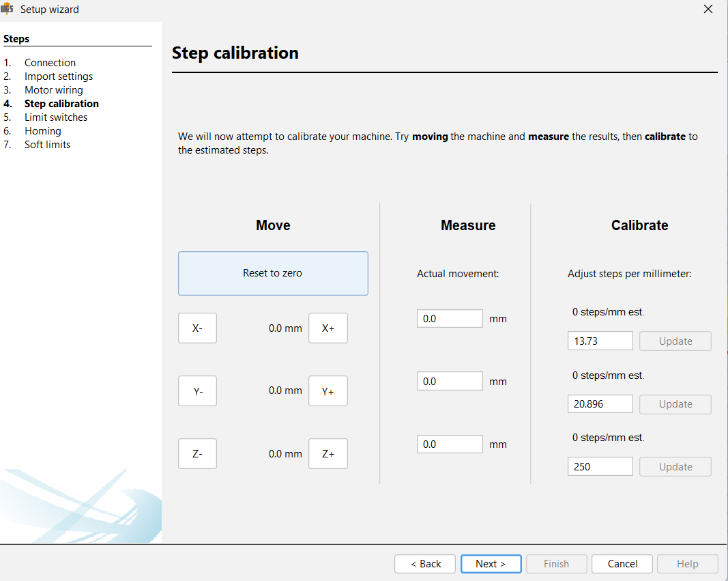The width and height of the screenshot is (728, 581).
Task: Click Update next to 20.896 value
Action: (675, 404)
